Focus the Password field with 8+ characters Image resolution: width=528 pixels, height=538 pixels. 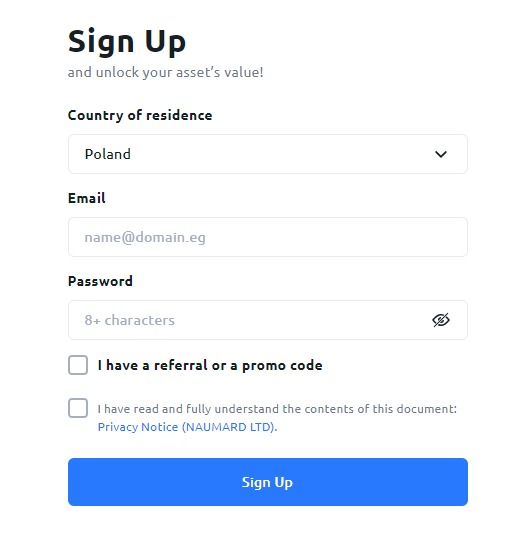click(x=268, y=320)
